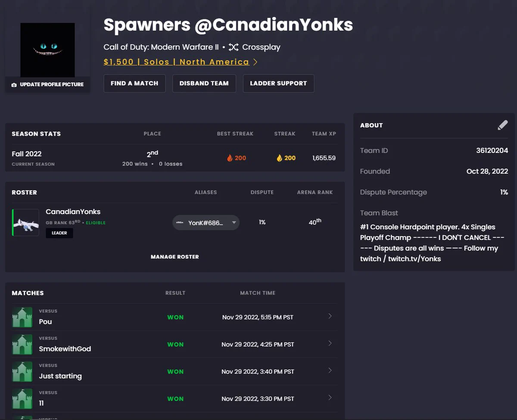517x420 pixels.
Task: Click opponent name 11
Action: (41, 403)
